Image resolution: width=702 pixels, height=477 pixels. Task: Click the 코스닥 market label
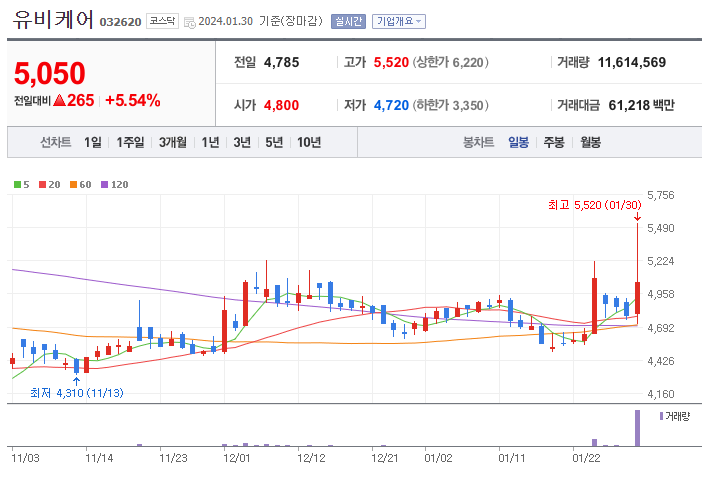(x=162, y=21)
